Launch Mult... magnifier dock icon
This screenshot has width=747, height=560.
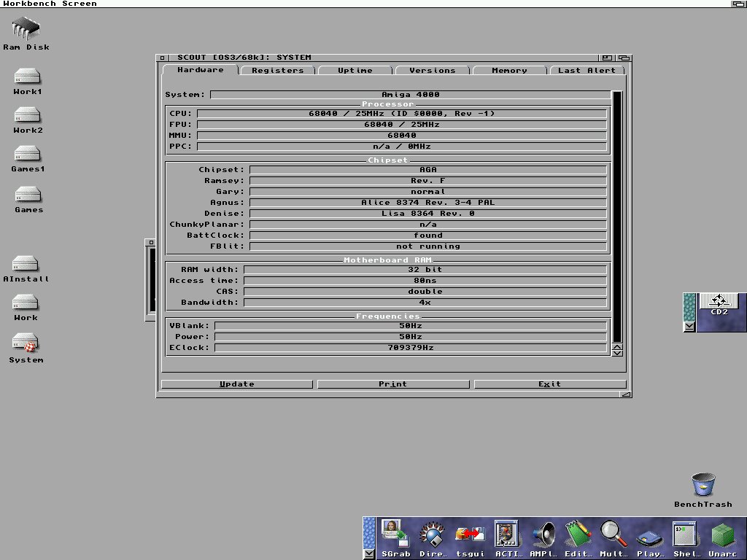[x=614, y=538]
